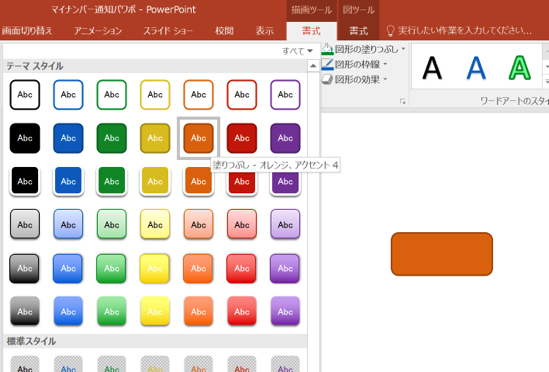Viewport: 549px width, 372px height.
Task: Choose blue fill with white border style
Action: [x=68, y=181]
